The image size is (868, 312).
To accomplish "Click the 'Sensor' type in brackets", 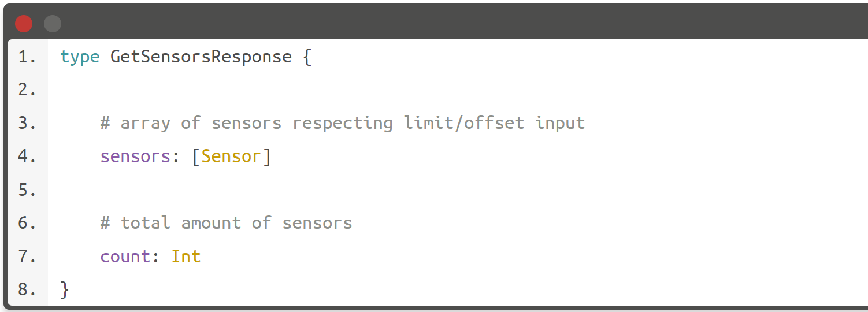I will [x=231, y=157].
